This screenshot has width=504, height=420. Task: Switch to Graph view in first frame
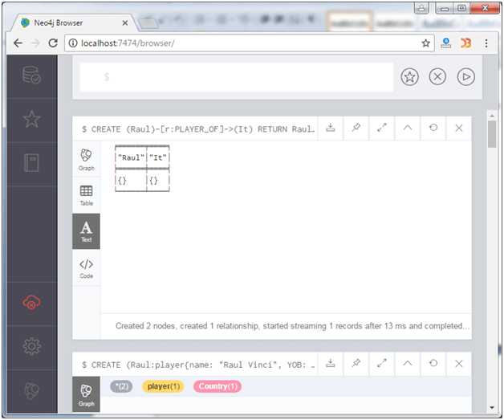point(86,160)
